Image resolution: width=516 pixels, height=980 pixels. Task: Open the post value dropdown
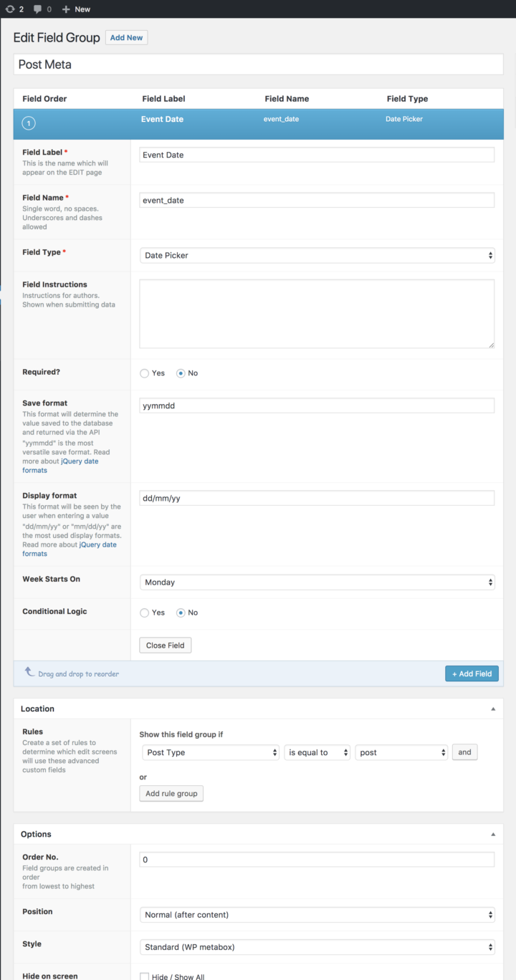402,752
